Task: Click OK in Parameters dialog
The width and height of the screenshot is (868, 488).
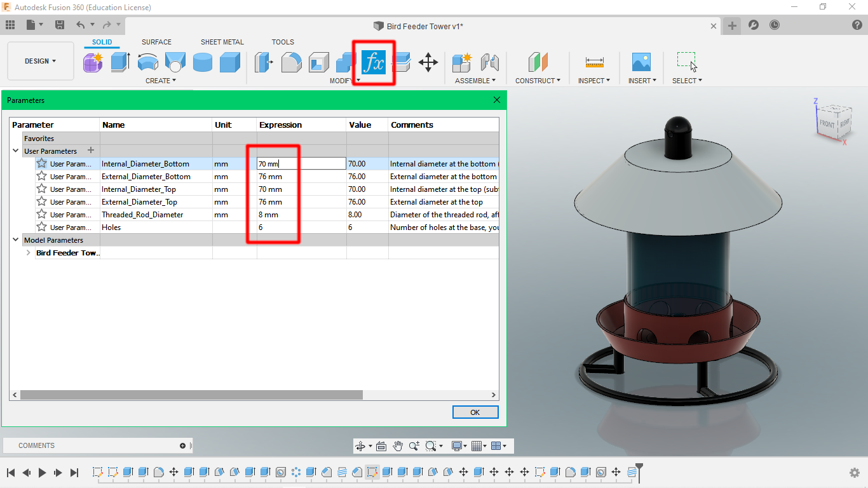Action: tap(475, 412)
